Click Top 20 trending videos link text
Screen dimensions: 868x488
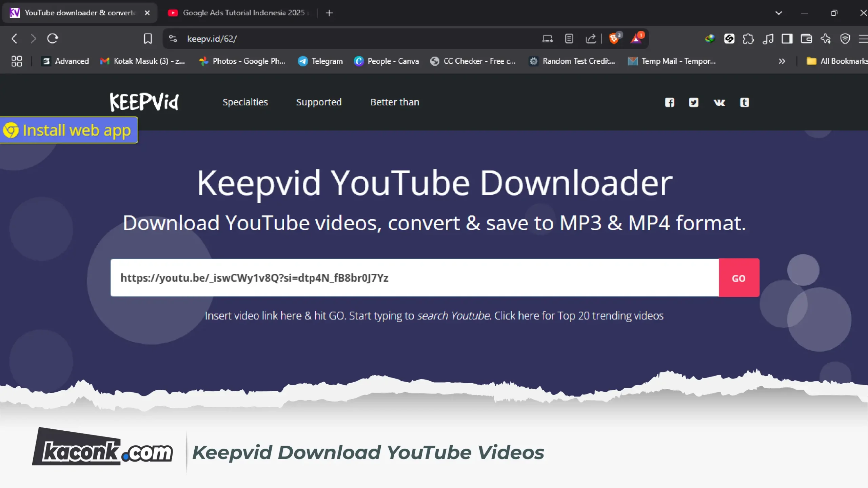(x=610, y=316)
